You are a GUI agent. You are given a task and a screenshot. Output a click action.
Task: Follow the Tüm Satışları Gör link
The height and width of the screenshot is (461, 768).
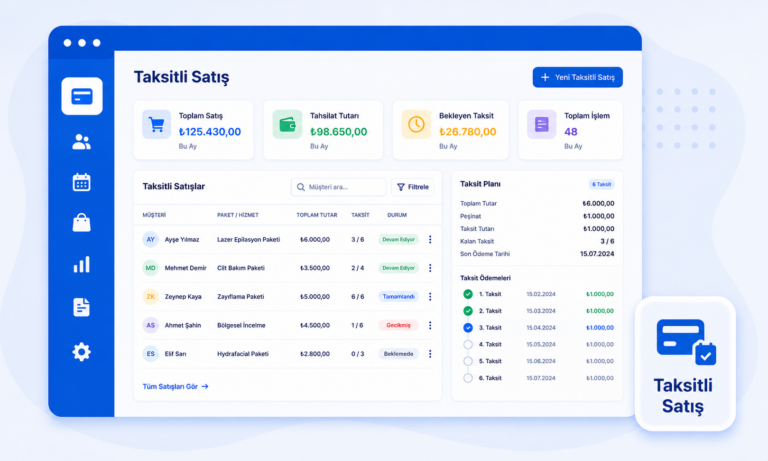pos(175,387)
